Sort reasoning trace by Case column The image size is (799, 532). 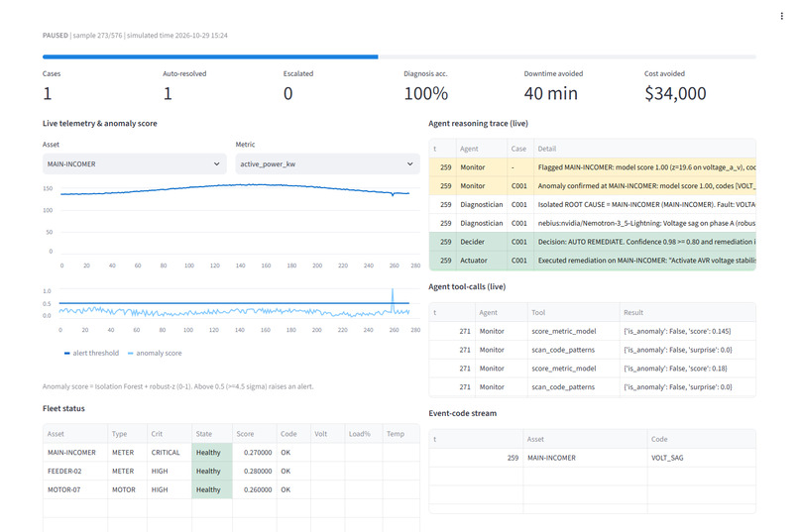[x=520, y=149]
